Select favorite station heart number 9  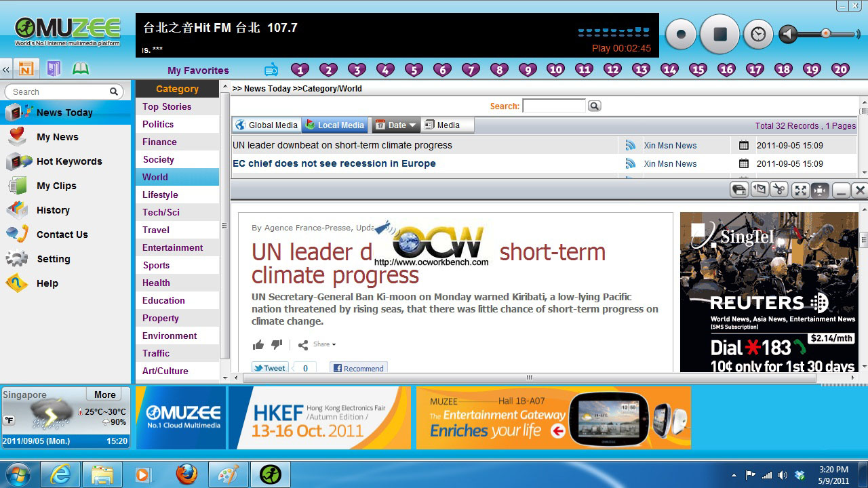pyautogui.click(x=528, y=69)
